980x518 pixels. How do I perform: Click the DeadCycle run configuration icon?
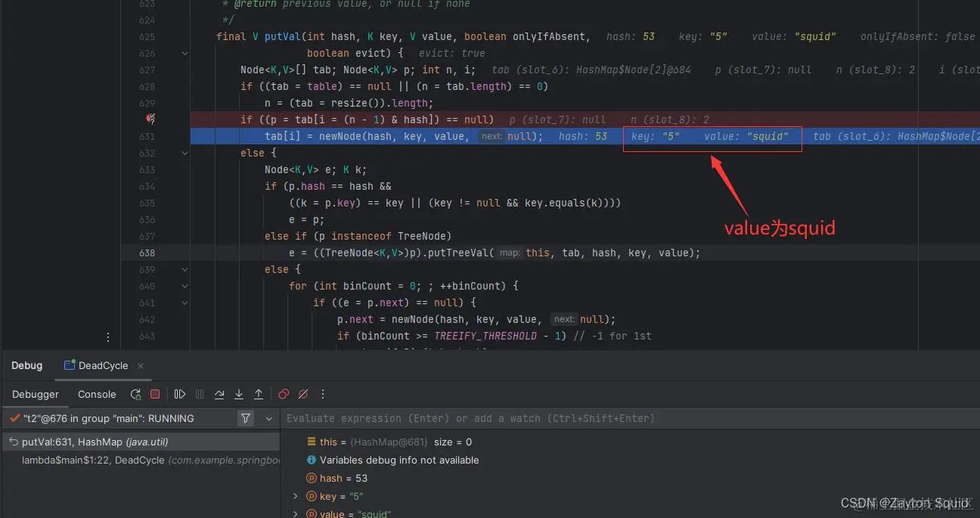coord(70,365)
